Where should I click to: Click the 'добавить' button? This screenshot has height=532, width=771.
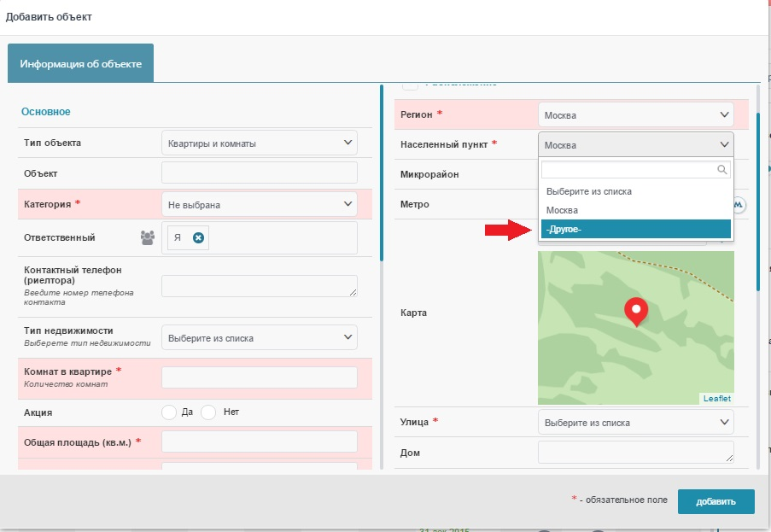click(716, 501)
